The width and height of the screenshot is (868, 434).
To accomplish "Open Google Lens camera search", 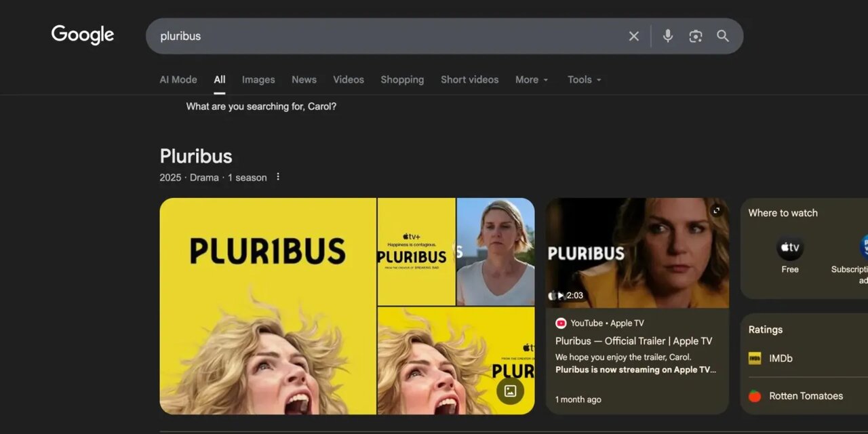I will click(x=695, y=36).
